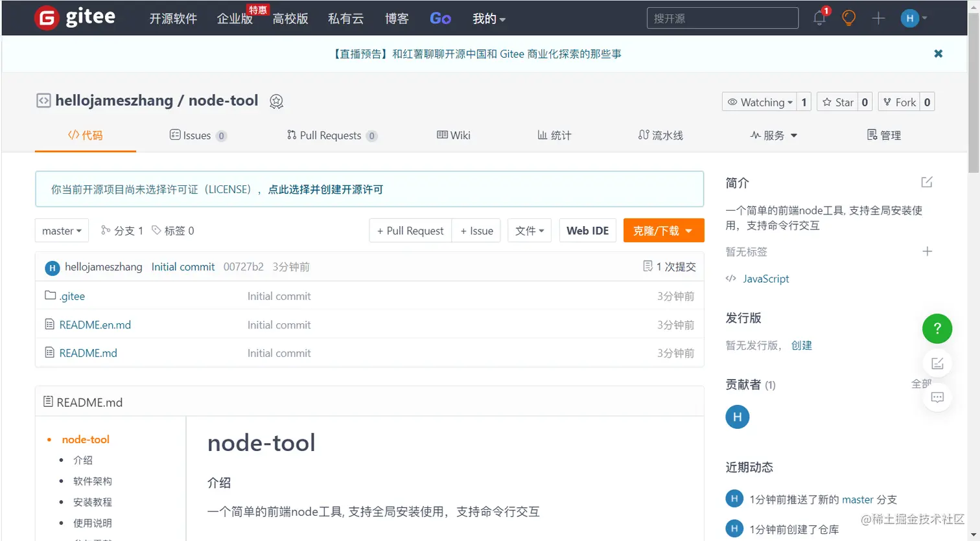Image resolution: width=980 pixels, height=541 pixels.
Task: Click the JavaScript language link
Action: 765,279
